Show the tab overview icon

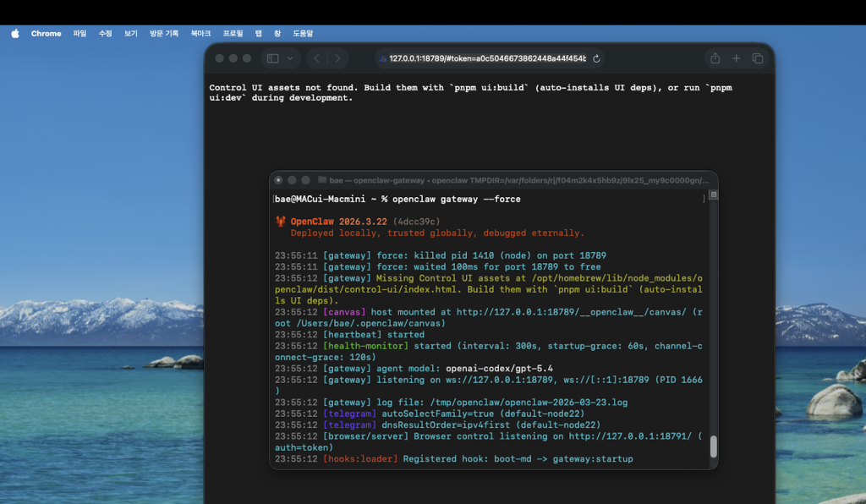coord(758,58)
